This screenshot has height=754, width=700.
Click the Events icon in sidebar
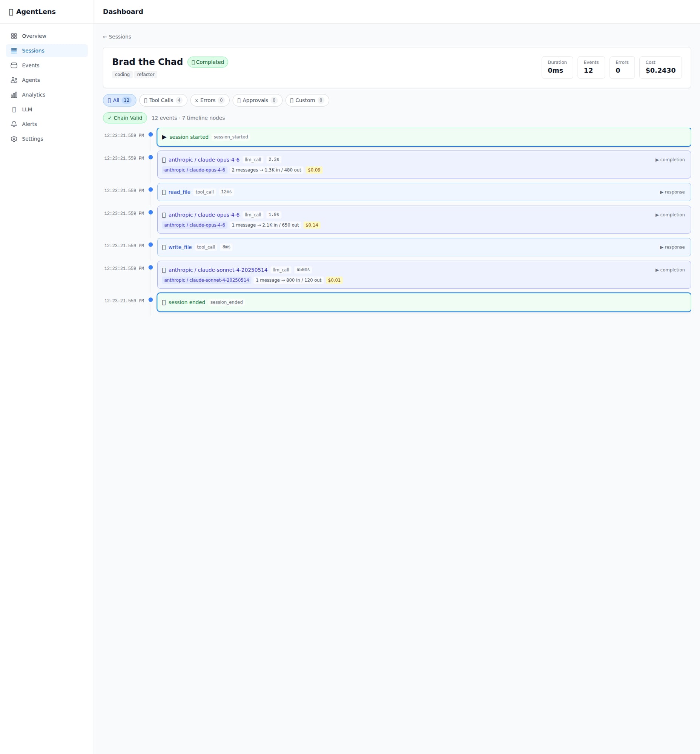coord(14,66)
